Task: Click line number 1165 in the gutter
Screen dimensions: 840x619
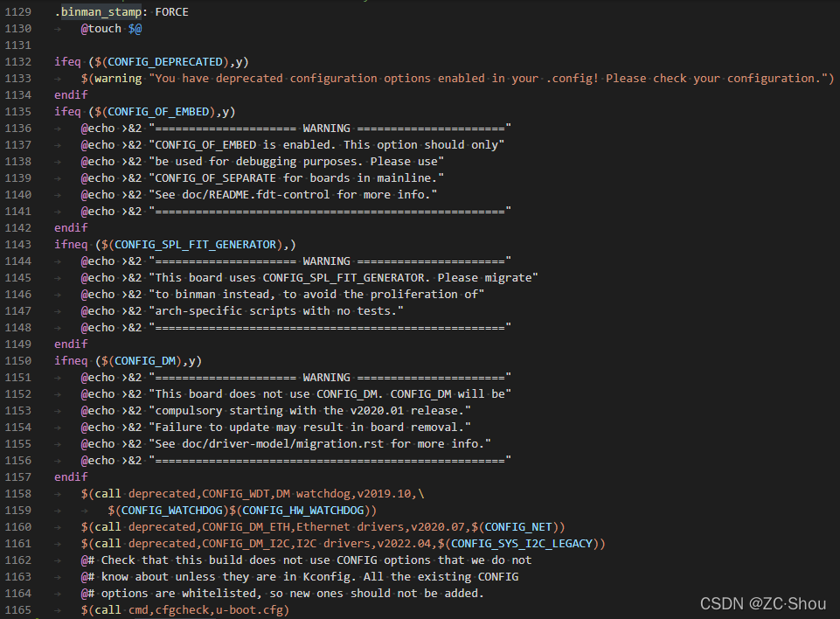Action: click(17, 610)
